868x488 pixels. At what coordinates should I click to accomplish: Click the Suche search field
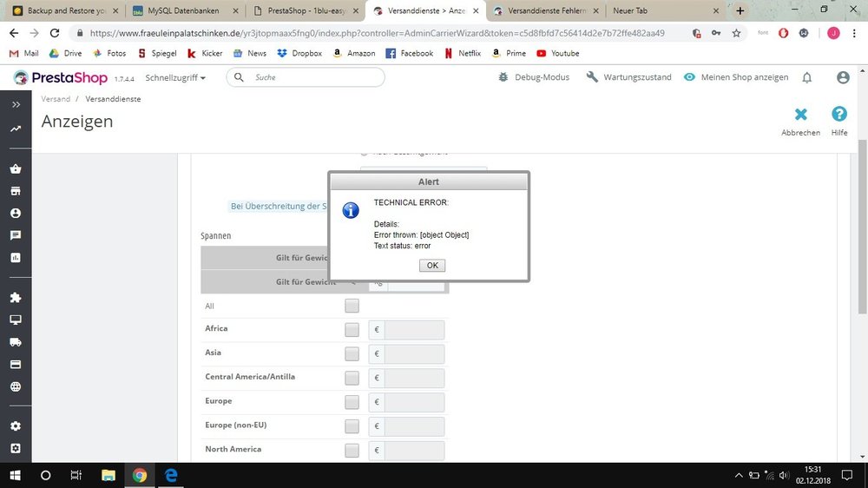point(306,77)
